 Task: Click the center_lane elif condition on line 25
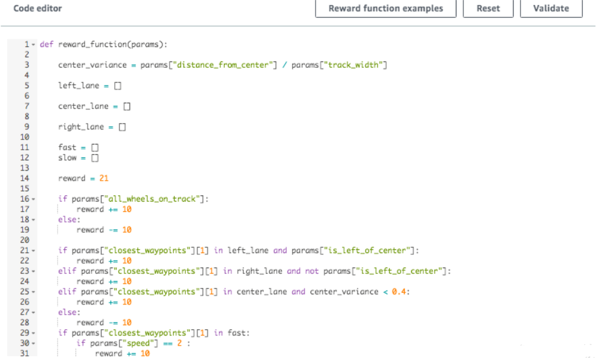pos(234,292)
